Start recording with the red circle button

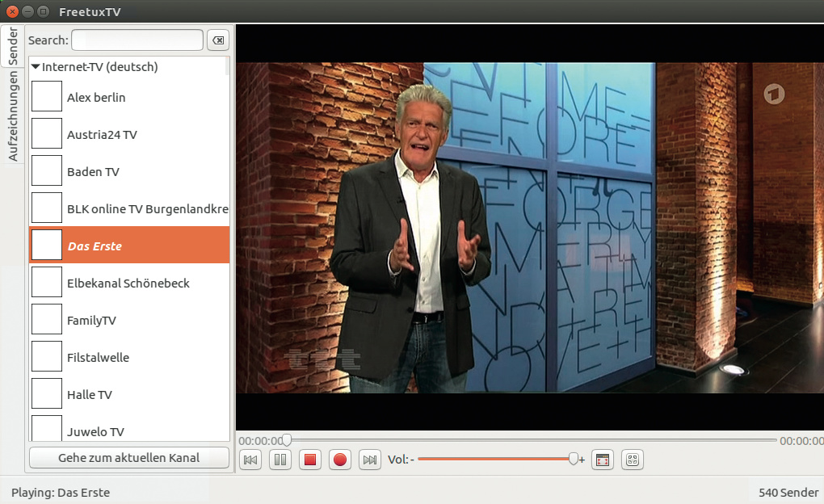click(x=340, y=460)
